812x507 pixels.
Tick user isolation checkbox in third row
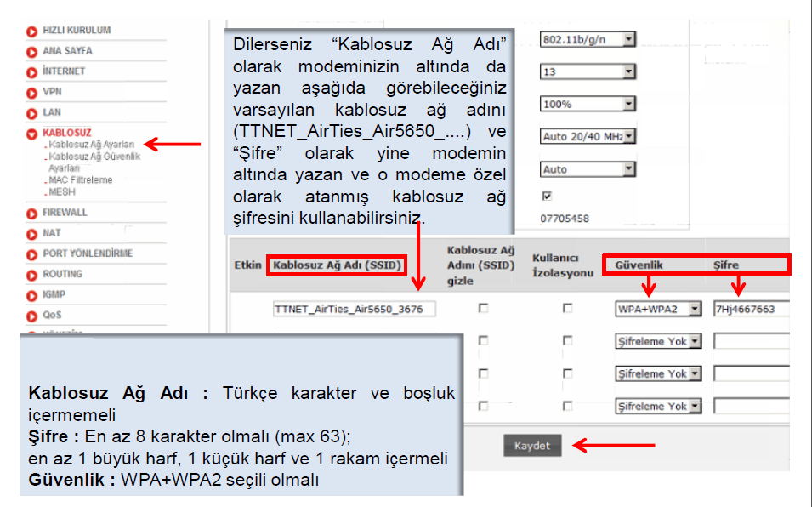point(568,373)
